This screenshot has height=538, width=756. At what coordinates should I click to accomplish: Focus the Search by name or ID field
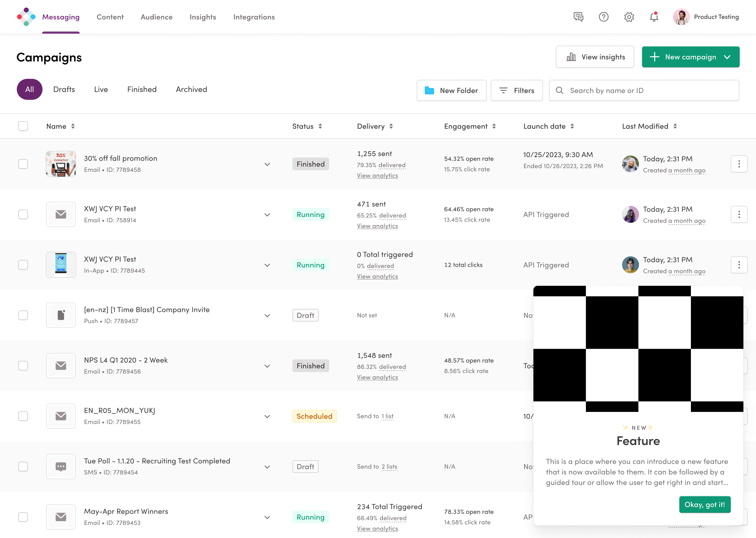point(649,90)
